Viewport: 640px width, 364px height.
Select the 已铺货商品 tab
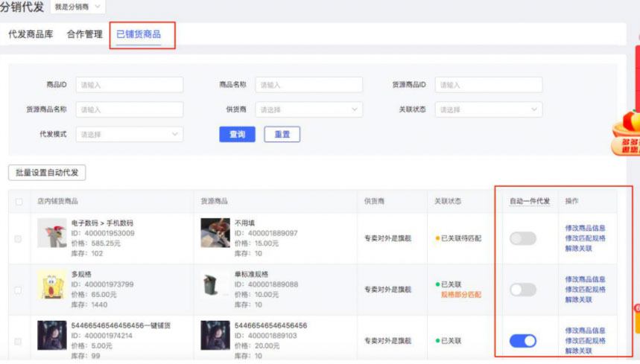139,34
